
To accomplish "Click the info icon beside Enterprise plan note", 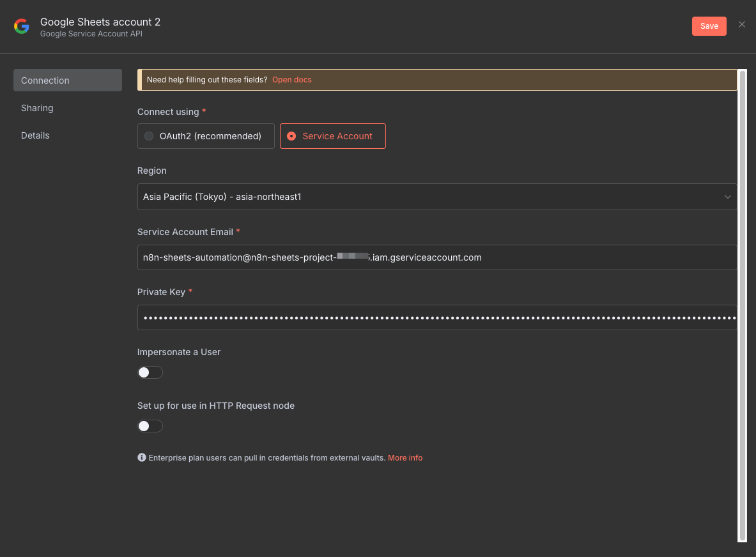I will [142, 457].
